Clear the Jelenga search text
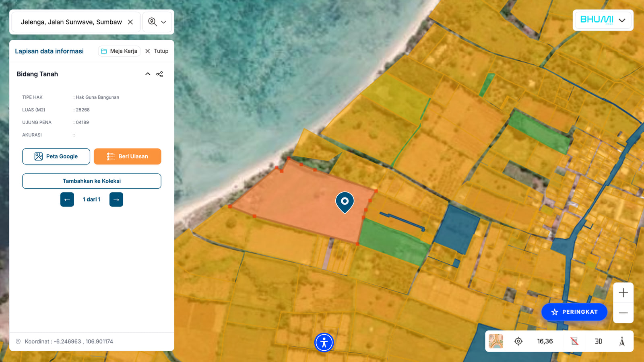Screen dimensions: 644x362 pos(130,22)
